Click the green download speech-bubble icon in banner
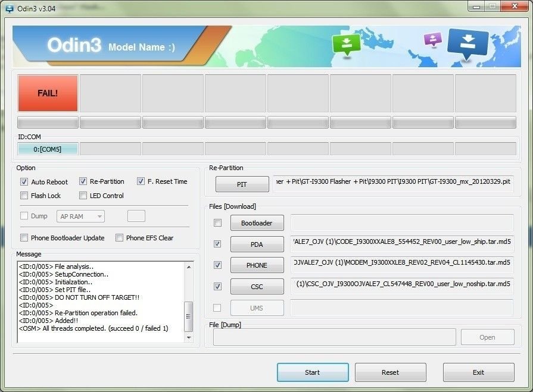The height and width of the screenshot is (392, 533). click(346, 45)
